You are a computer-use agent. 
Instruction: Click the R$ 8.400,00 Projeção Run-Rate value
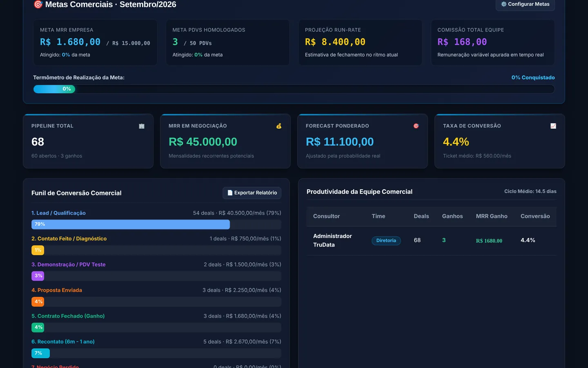[335, 42]
